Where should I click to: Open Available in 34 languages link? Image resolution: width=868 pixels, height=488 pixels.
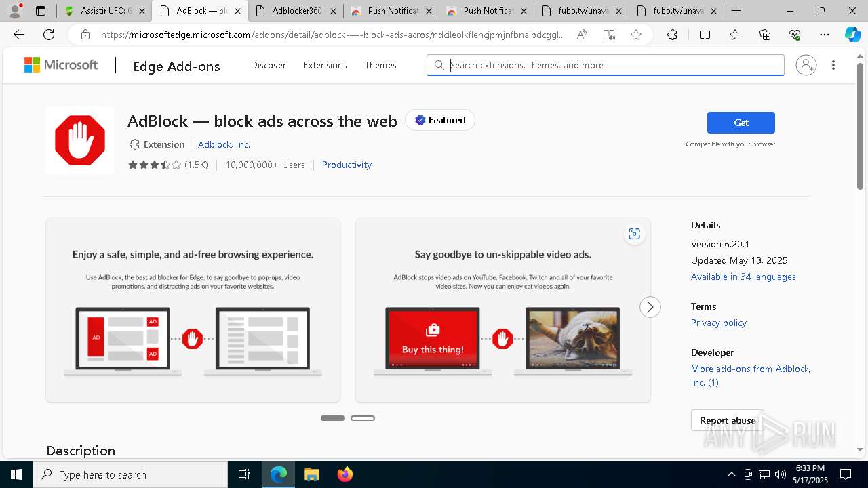pos(743,277)
